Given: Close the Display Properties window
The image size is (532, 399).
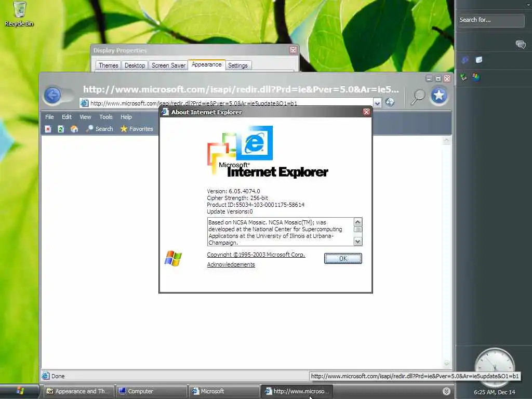Looking at the screenshot, I should (x=293, y=50).
